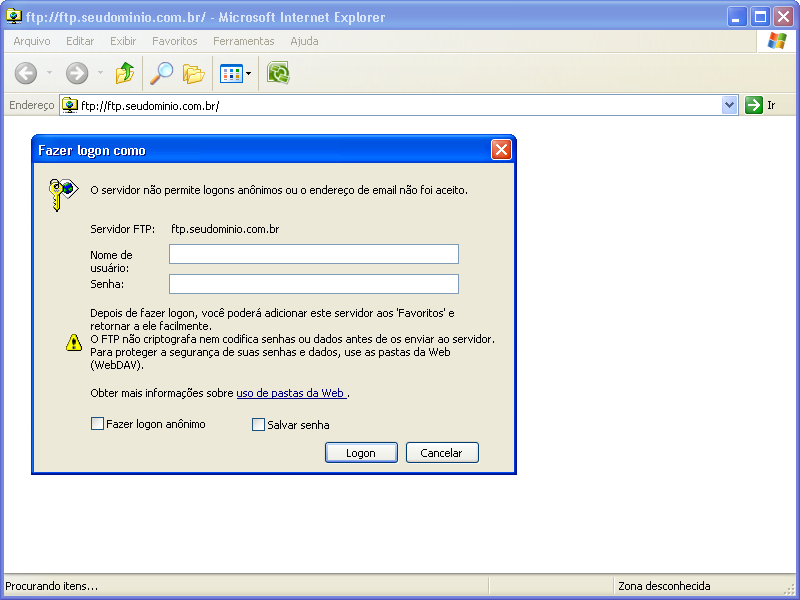Click the Views grid icon

231,73
